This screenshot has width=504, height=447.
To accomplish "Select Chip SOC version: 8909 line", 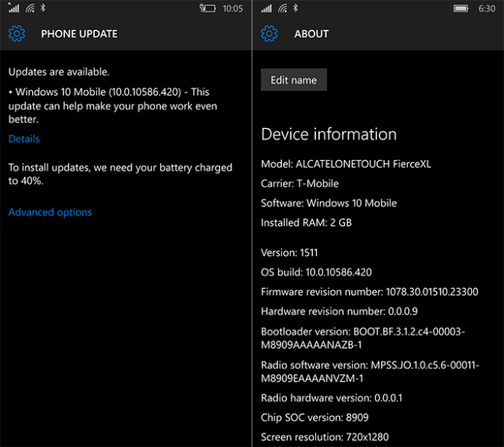I will (x=315, y=418).
